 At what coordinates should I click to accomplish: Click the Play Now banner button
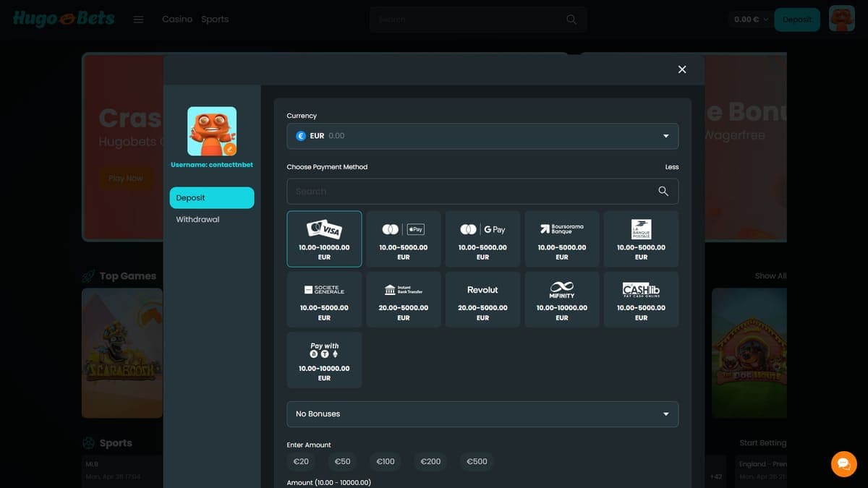(x=126, y=178)
